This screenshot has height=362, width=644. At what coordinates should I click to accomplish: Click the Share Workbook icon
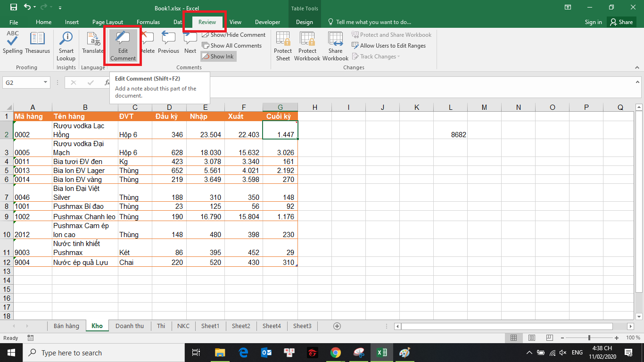pos(335,45)
